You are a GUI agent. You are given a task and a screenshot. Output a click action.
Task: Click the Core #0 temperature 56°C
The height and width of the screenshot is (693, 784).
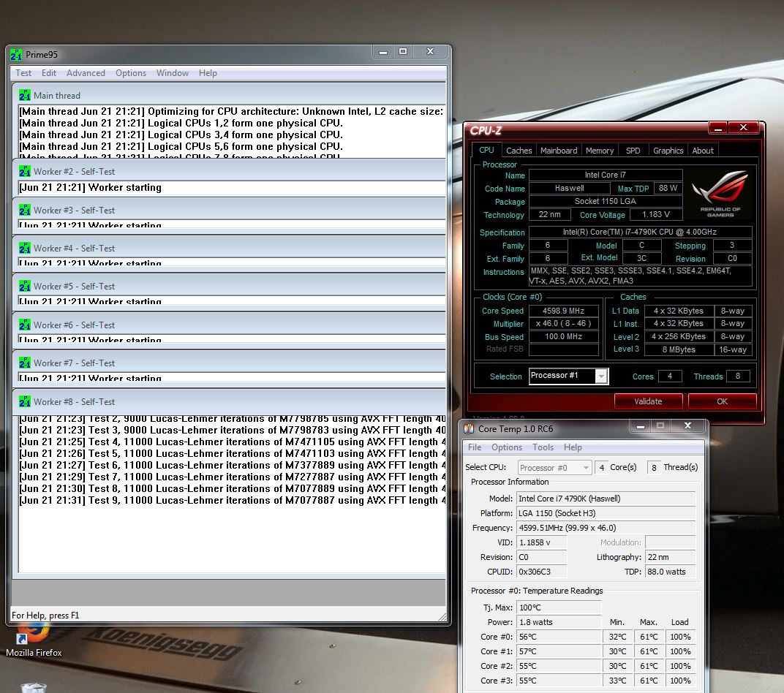[559, 637]
